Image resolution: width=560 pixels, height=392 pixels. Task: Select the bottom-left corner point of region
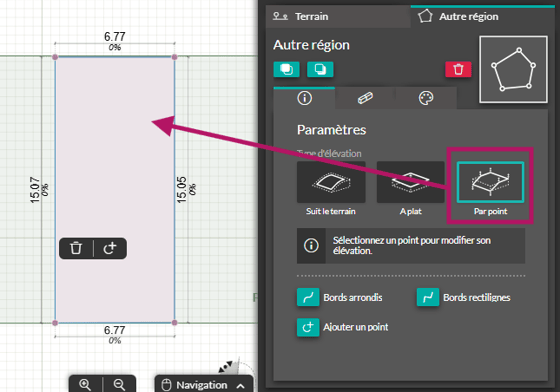click(x=55, y=323)
